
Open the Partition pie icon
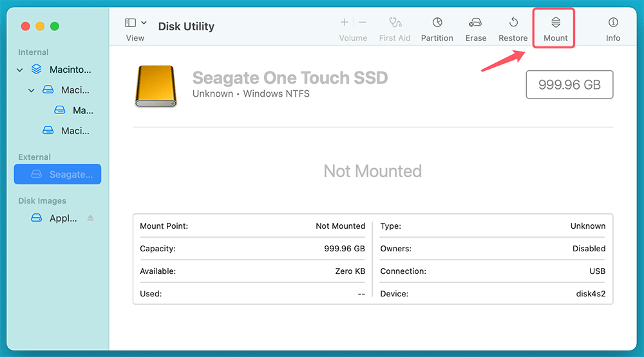pos(437,23)
